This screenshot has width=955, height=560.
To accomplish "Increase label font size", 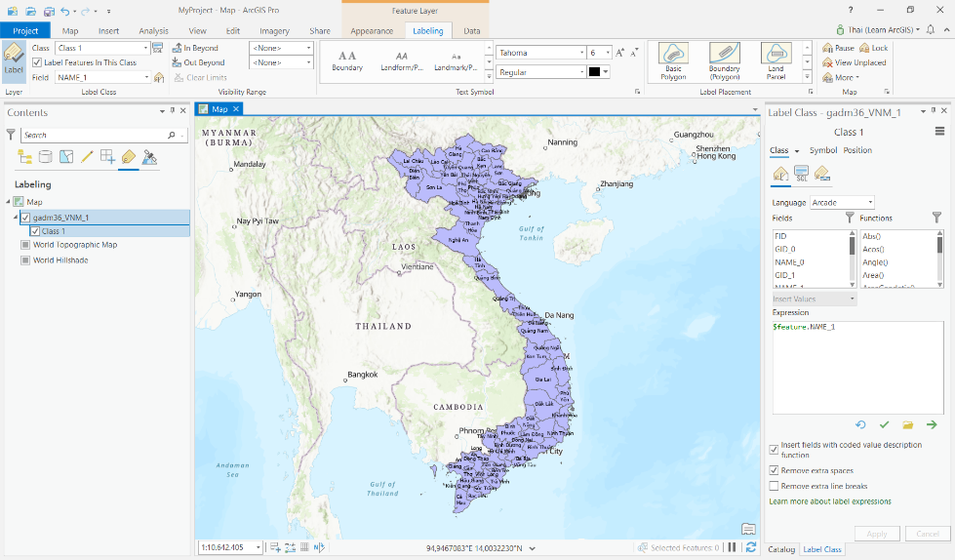I will [x=620, y=53].
